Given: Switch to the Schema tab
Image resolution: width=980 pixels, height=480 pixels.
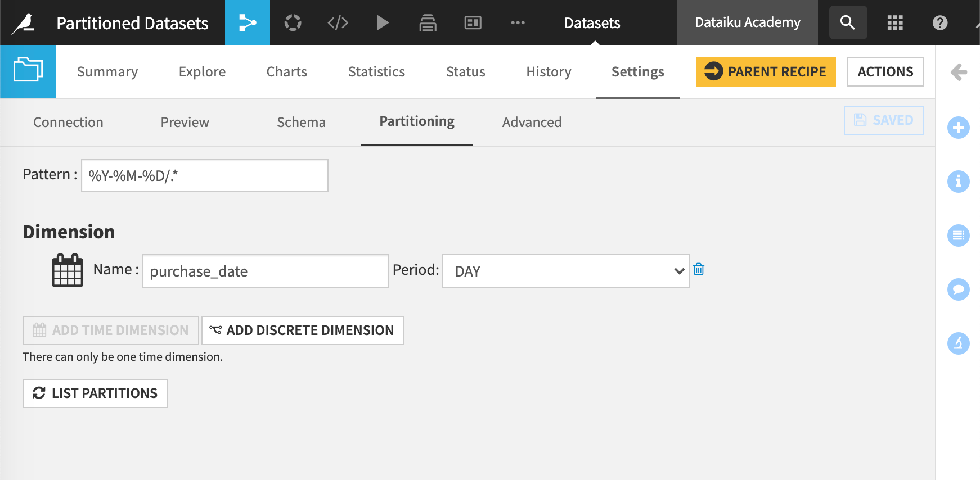Looking at the screenshot, I should [x=301, y=123].
